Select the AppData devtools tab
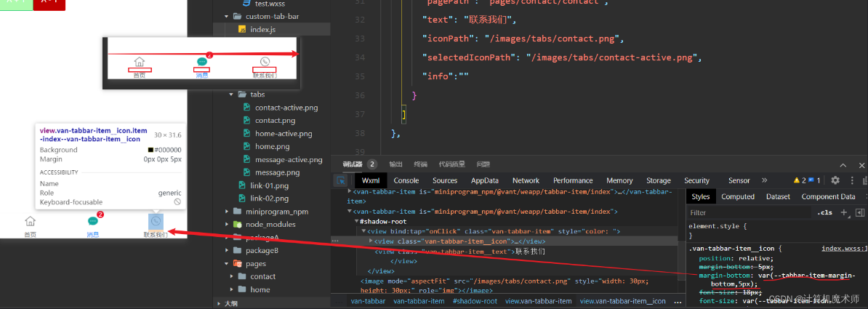Image resolution: width=868 pixels, height=309 pixels. (x=485, y=180)
